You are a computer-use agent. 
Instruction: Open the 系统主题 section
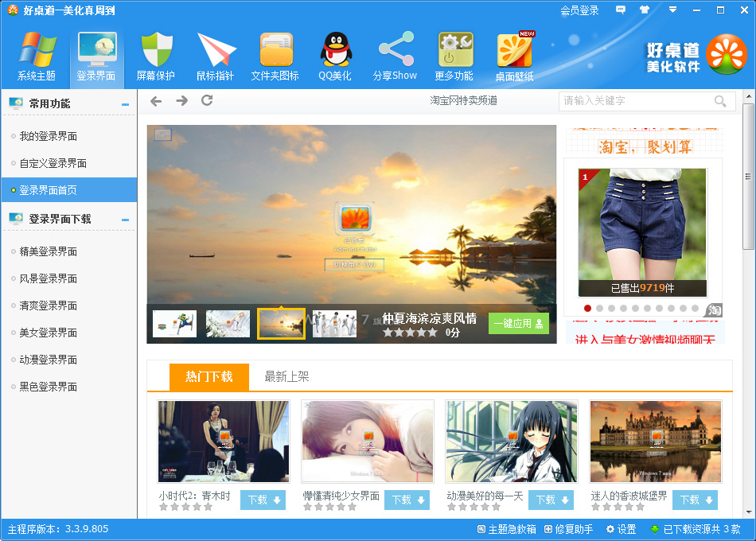[37, 56]
